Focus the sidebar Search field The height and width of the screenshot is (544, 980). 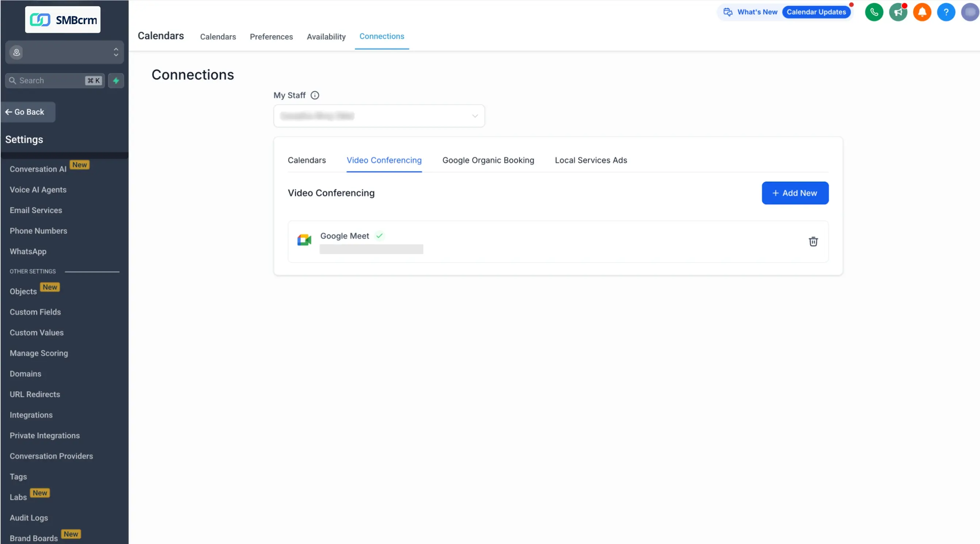coord(55,80)
